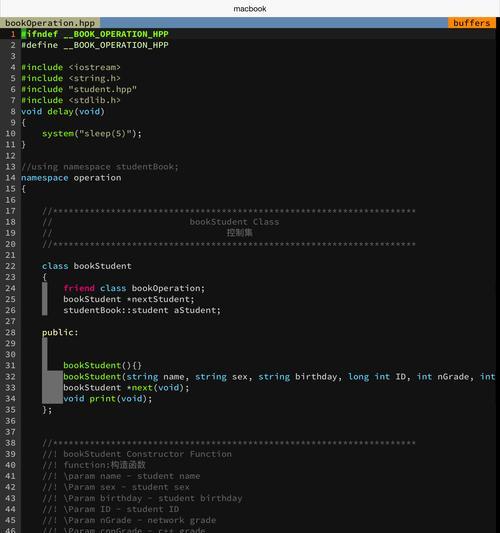Click default constructor 'bookStudent(){}'
This screenshot has height=533, width=500.
point(102,365)
